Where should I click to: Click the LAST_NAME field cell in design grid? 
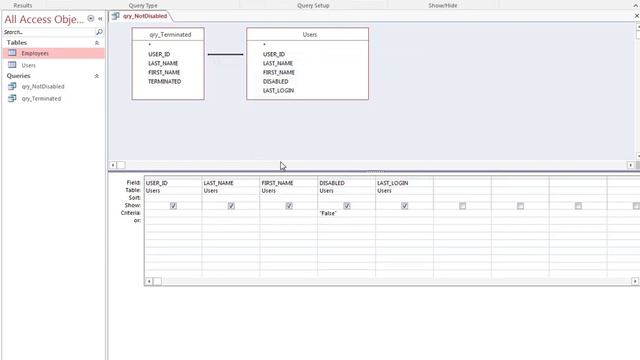[x=231, y=183]
